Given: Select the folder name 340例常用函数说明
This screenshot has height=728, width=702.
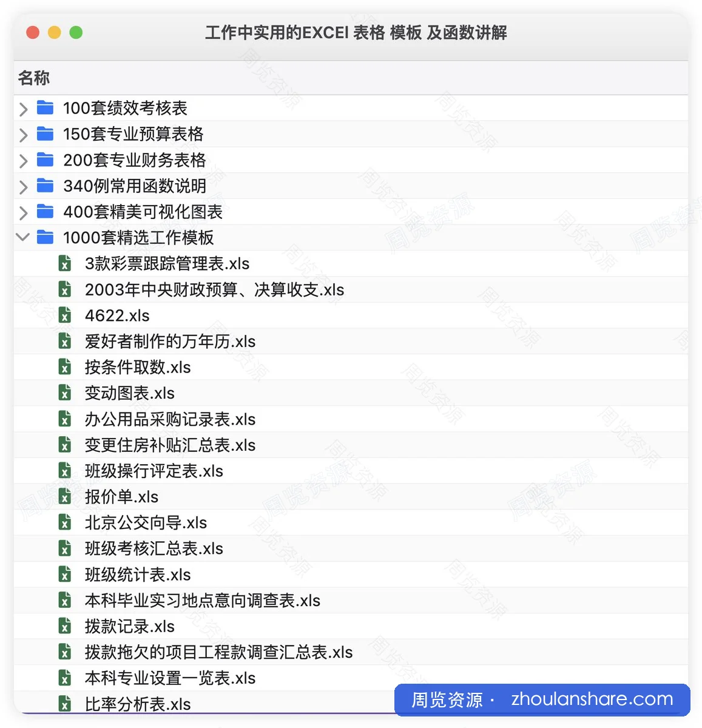Looking at the screenshot, I should tap(135, 186).
